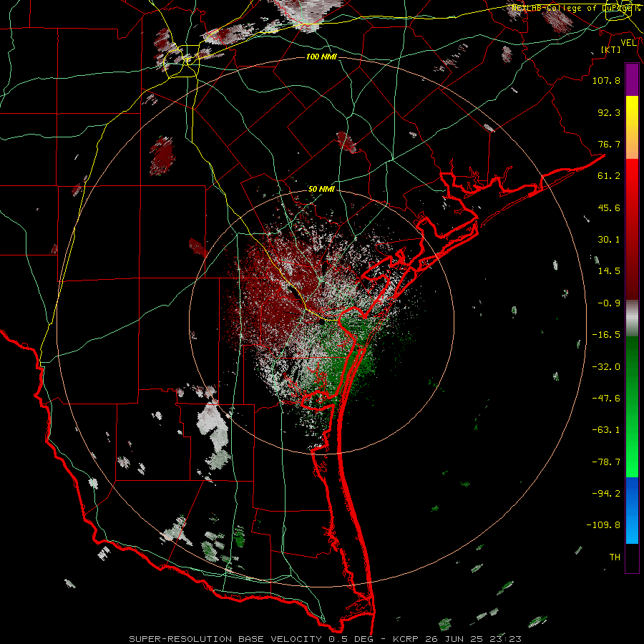Click the 50 NMI range ring label
Viewport: 644px width, 644px height.
(x=321, y=189)
